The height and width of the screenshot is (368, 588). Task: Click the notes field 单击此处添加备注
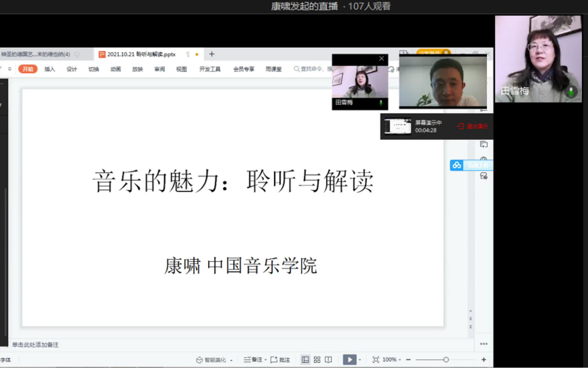35,345
